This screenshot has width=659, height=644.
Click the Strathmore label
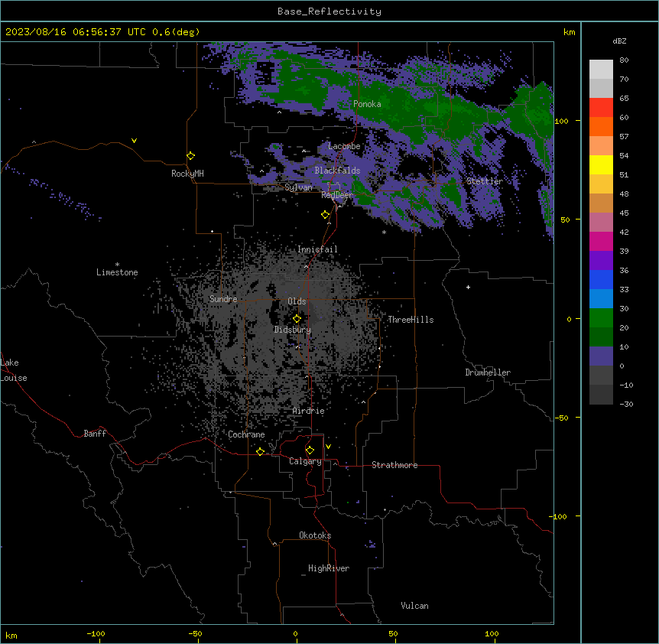point(394,465)
